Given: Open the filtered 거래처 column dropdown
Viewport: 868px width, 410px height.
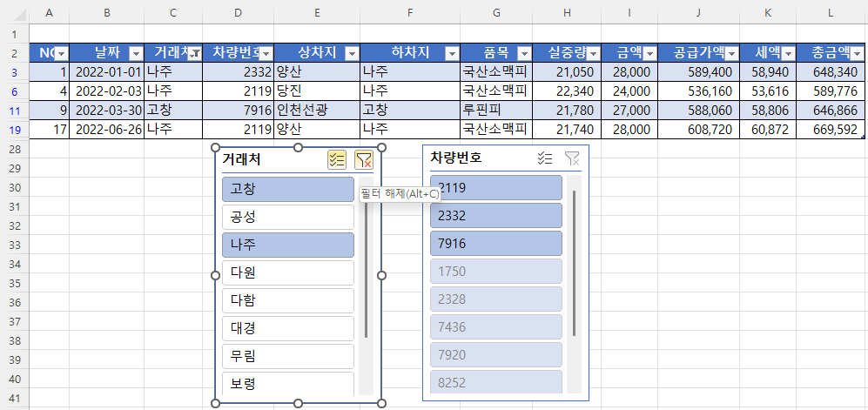Looking at the screenshot, I should [x=195, y=54].
